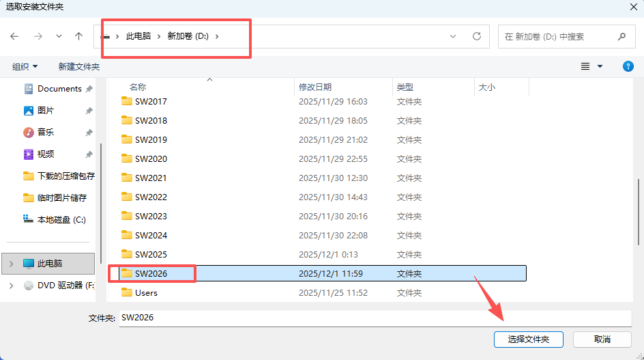Go forward using the forward arrow
This screenshot has width=644, height=360.
(38, 36)
